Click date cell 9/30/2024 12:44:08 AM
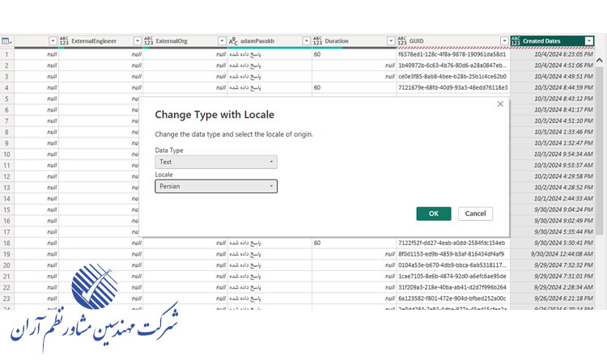The width and height of the screenshot is (607, 364). (x=553, y=254)
